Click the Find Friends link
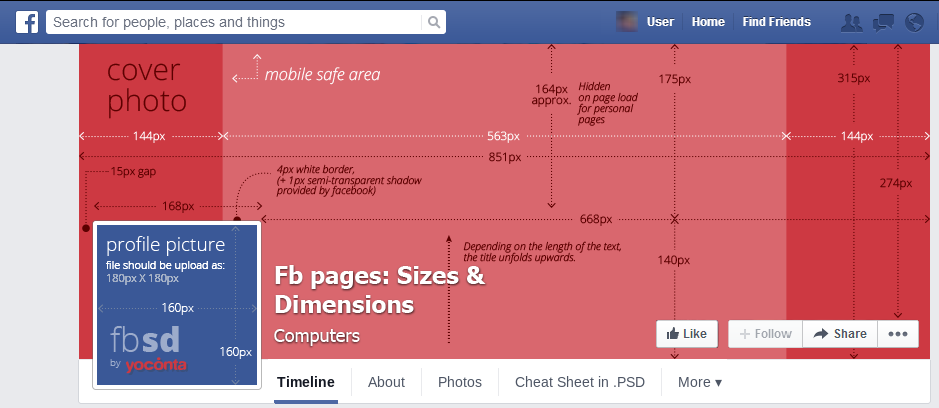This screenshot has height=408, width=939. [x=776, y=22]
